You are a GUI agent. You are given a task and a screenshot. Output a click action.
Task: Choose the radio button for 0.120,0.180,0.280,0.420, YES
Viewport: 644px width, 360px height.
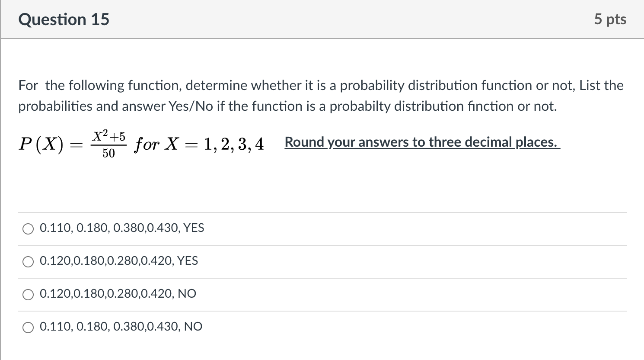[x=28, y=262]
